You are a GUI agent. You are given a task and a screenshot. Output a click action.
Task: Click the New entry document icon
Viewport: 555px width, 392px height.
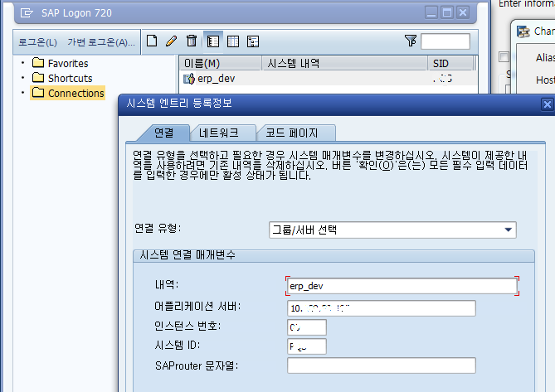tap(152, 41)
